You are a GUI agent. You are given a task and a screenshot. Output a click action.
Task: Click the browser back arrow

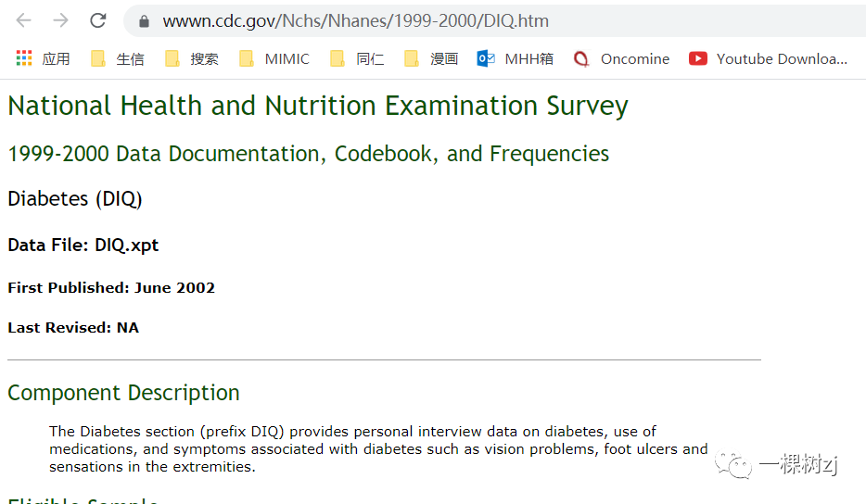(24, 20)
